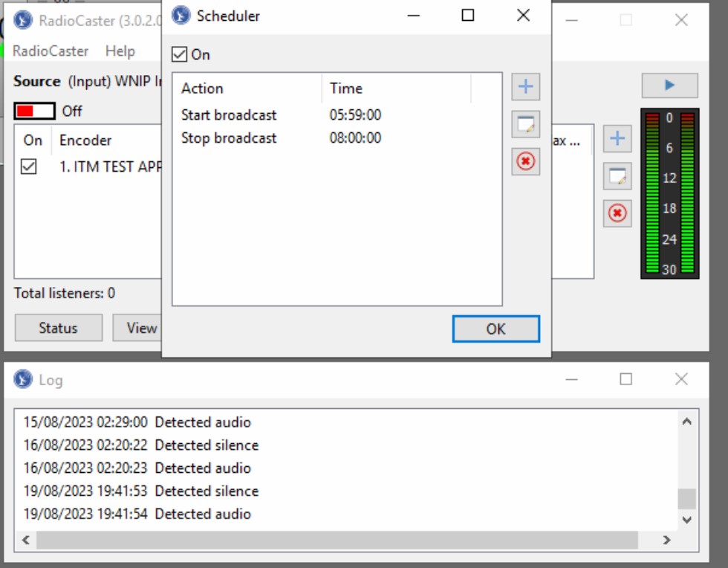Maximize the Log window
Image resolution: width=728 pixels, height=568 pixels.
(625, 379)
